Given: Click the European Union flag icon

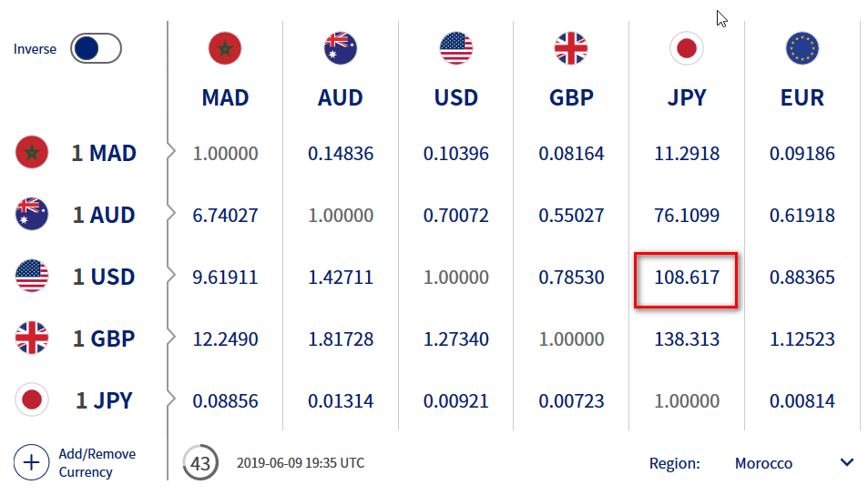Looking at the screenshot, I should tap(802, 48).
